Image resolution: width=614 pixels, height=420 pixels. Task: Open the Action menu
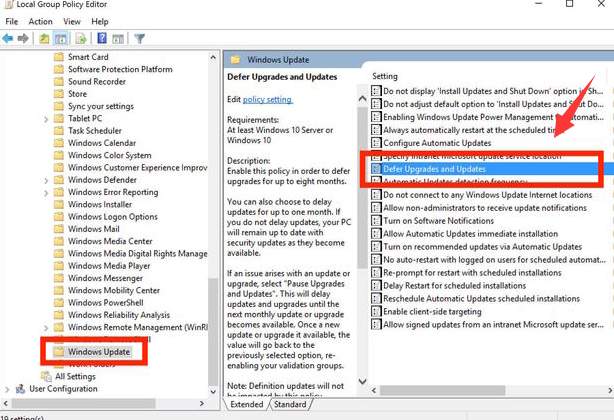click(40, 22)
